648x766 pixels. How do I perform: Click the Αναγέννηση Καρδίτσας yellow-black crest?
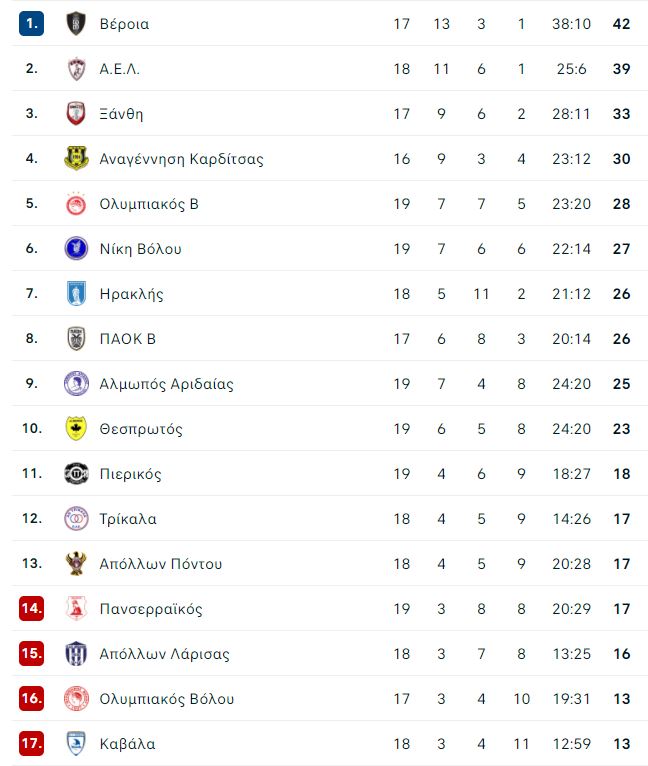(76, 158)
